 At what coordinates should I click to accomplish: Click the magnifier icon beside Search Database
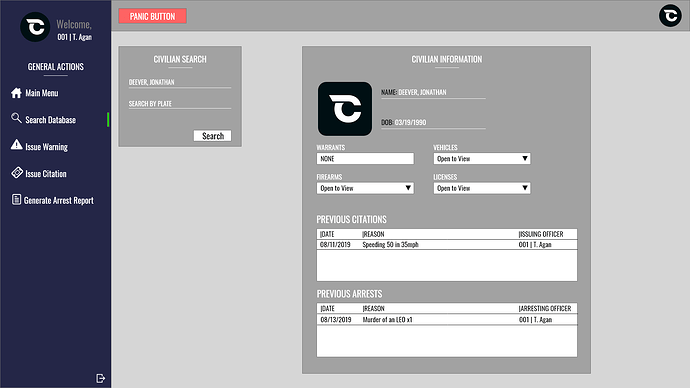click(x=16, y=118)
